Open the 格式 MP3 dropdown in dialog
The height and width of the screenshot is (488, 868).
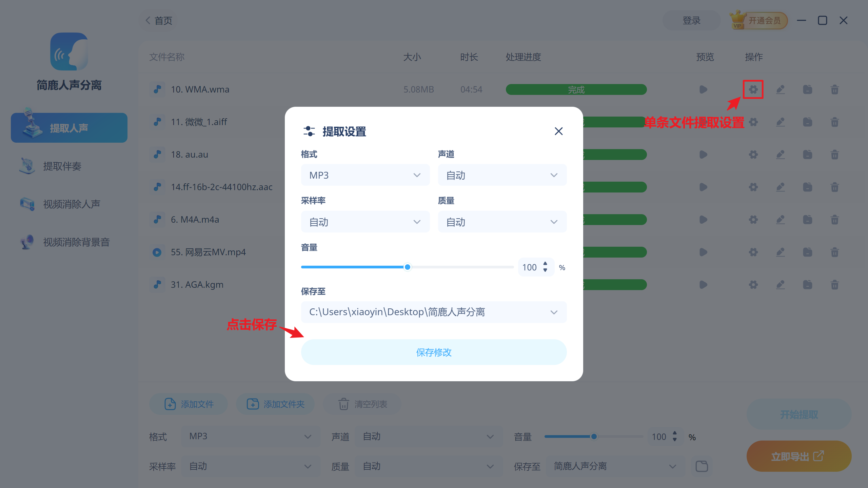coord(365,175)
